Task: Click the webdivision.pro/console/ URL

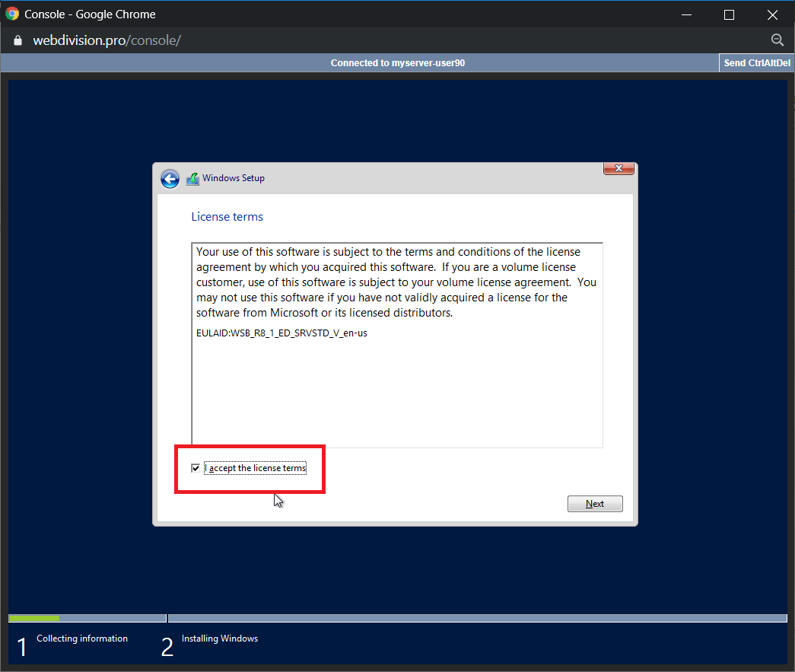Action: [107, 40]
